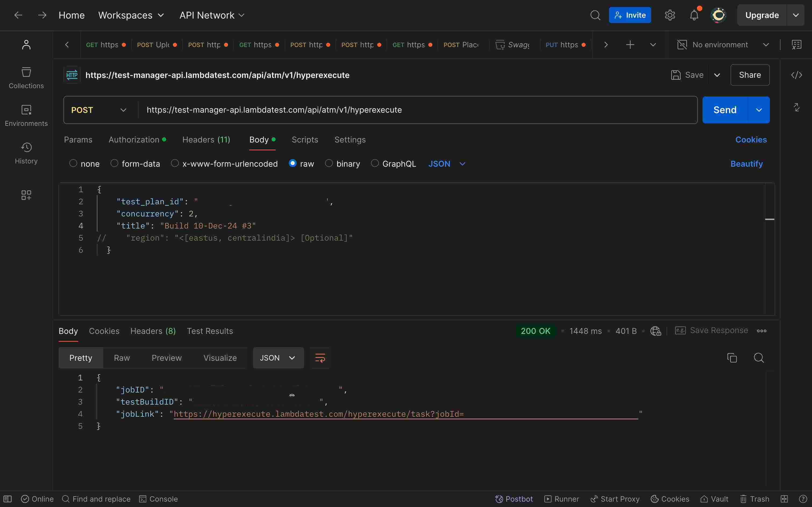Open the network information globe icon
The width and height of the screenshot is (812, 507).
[x=655, y=331]
